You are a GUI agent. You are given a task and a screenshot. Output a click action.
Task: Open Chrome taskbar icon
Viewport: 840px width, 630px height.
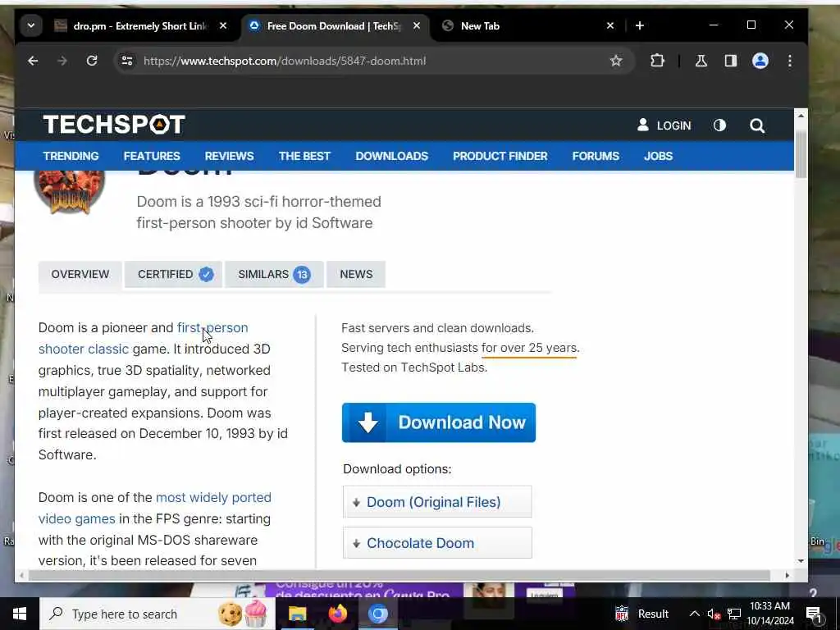coord(377,614)
